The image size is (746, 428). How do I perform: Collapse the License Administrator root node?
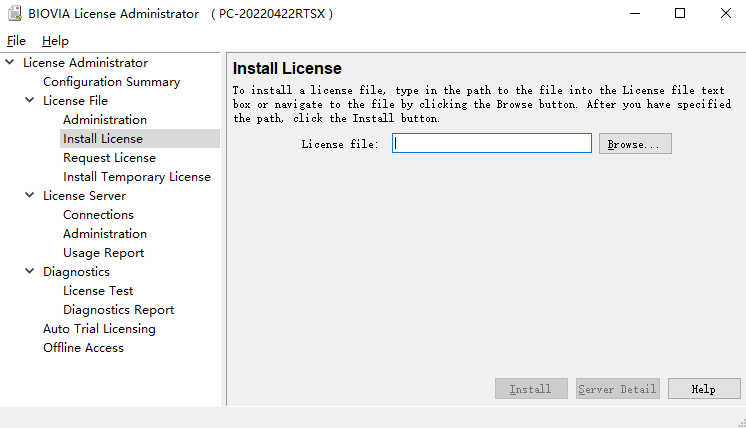(x=10, y=63)
